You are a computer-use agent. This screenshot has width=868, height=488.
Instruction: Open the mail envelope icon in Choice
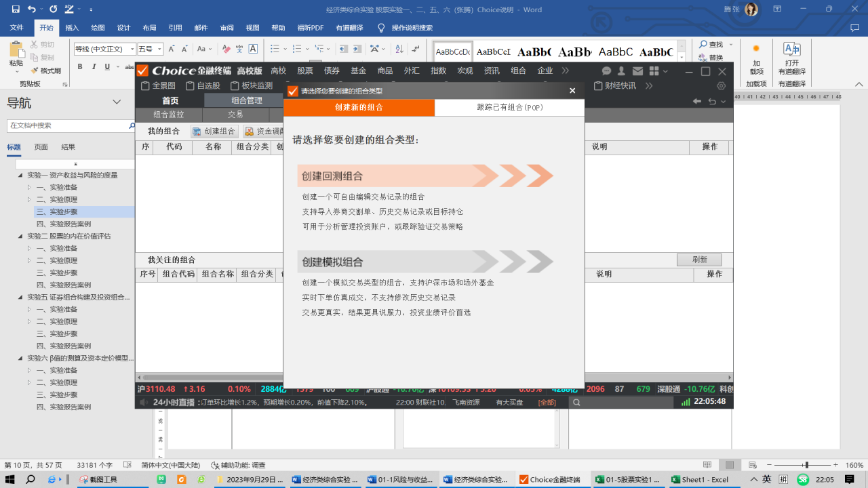[x=637, y=71]
